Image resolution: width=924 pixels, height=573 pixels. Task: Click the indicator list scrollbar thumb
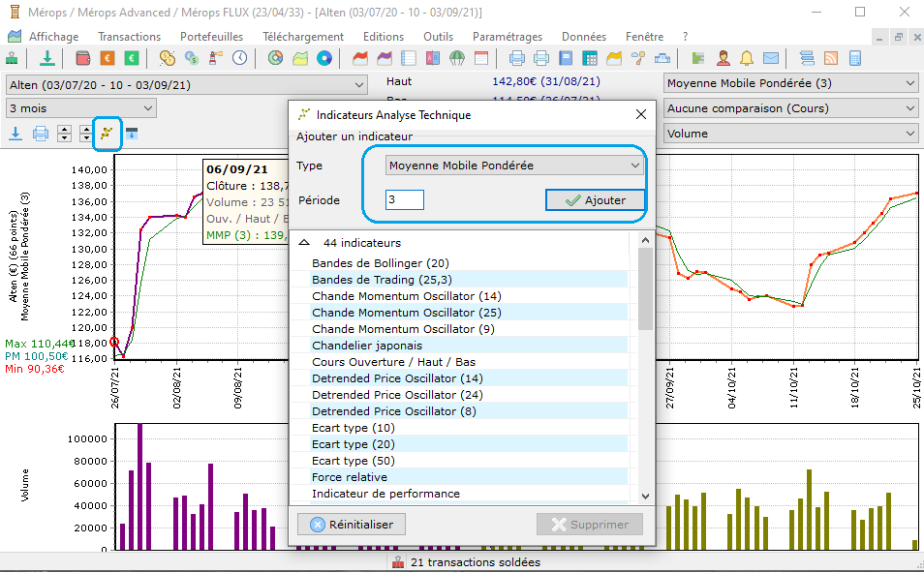tap(645, 288)
